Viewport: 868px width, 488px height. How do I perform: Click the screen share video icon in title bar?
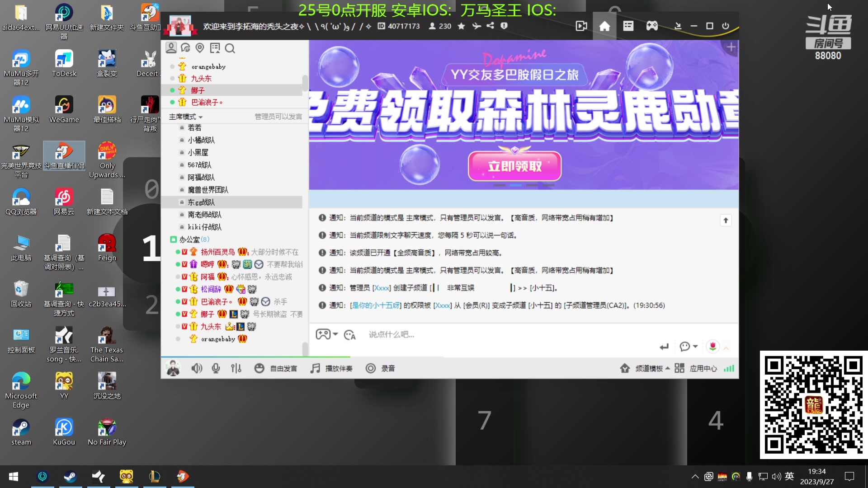[580, 26]
